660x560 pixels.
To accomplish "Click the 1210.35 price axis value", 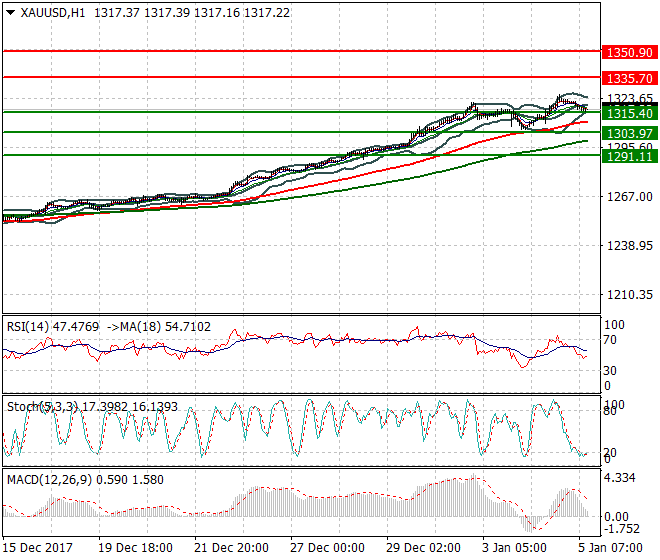I will (630, 295).
